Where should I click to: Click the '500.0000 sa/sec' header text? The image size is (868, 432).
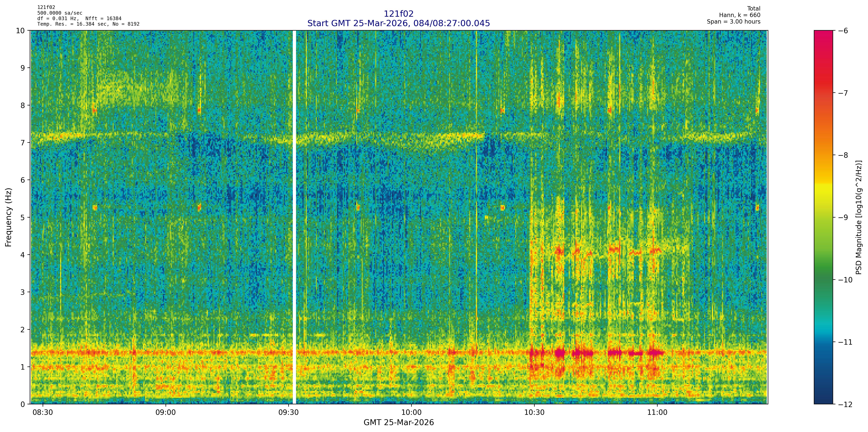click(x=60, y=13)
